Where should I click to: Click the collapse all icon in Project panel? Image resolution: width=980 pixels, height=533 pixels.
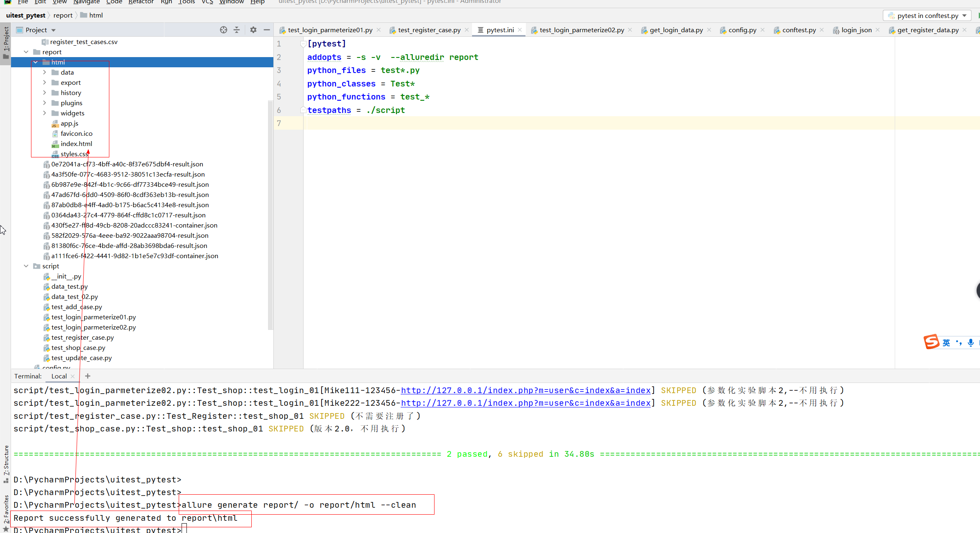pos(237,30)
